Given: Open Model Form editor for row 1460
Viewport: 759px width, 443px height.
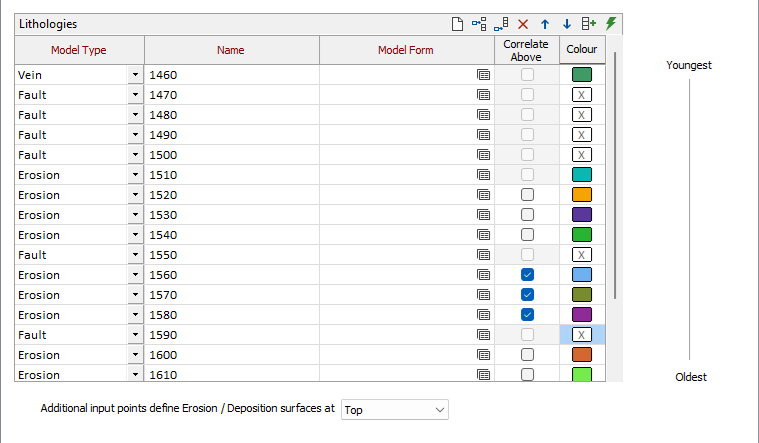Looking at the screenshot, I should [x=483, y=75].
